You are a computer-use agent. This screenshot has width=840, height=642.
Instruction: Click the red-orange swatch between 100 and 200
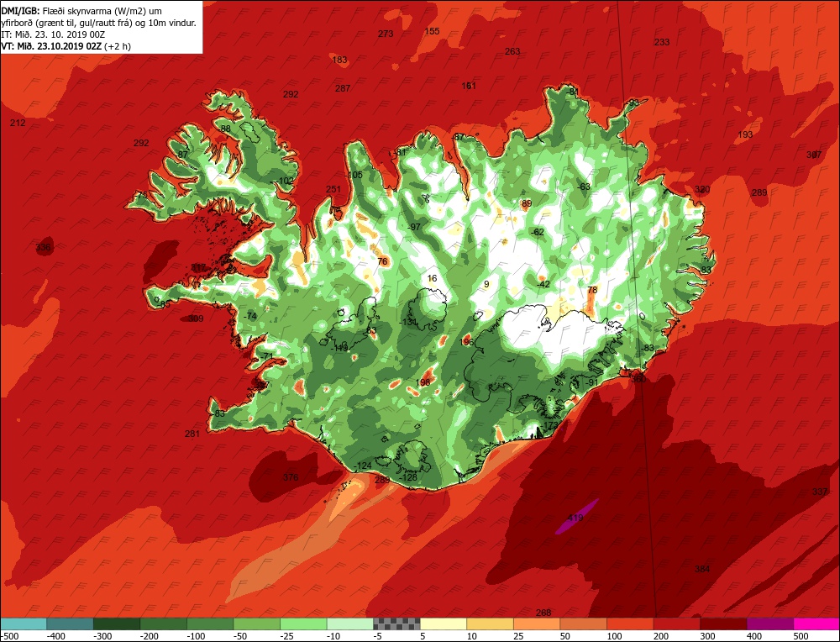coord(630,624)
